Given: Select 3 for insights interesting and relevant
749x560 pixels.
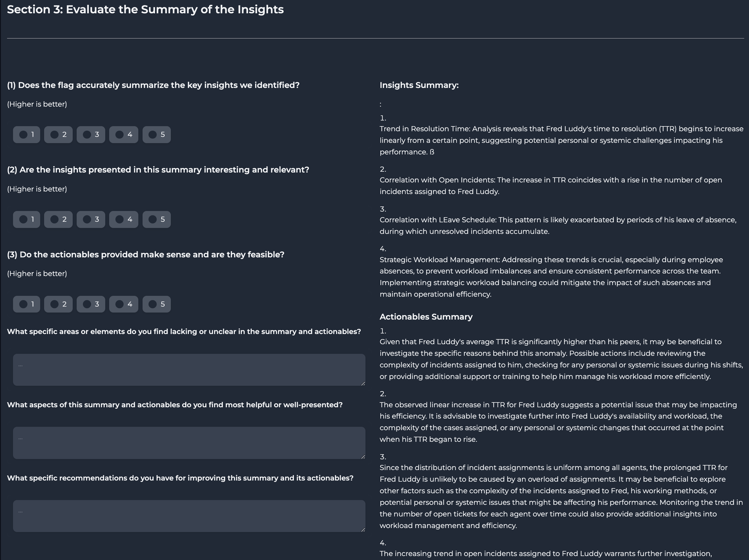Looking at the screenshot, I should (87, 219).
